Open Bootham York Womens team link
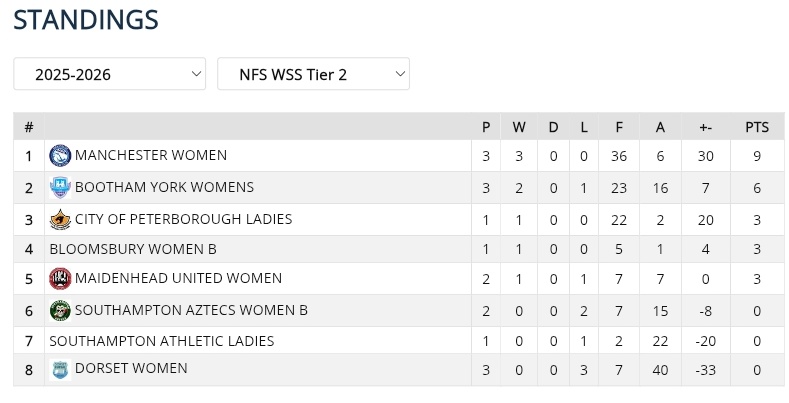This screenshot has width=789, height=403. point(164,188)
